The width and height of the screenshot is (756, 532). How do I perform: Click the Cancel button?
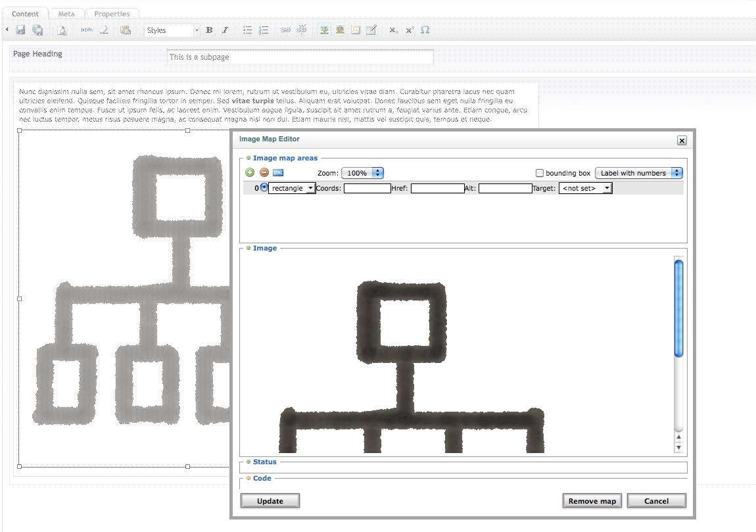[656, 500]
